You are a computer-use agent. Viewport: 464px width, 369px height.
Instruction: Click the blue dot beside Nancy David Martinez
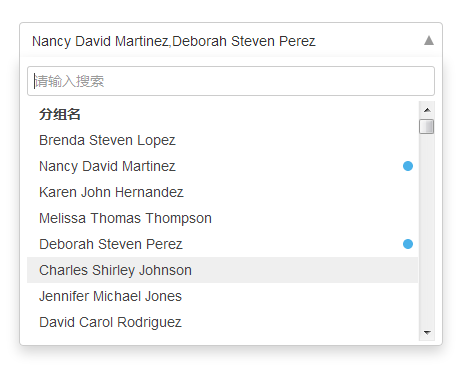tap(408, 166)
